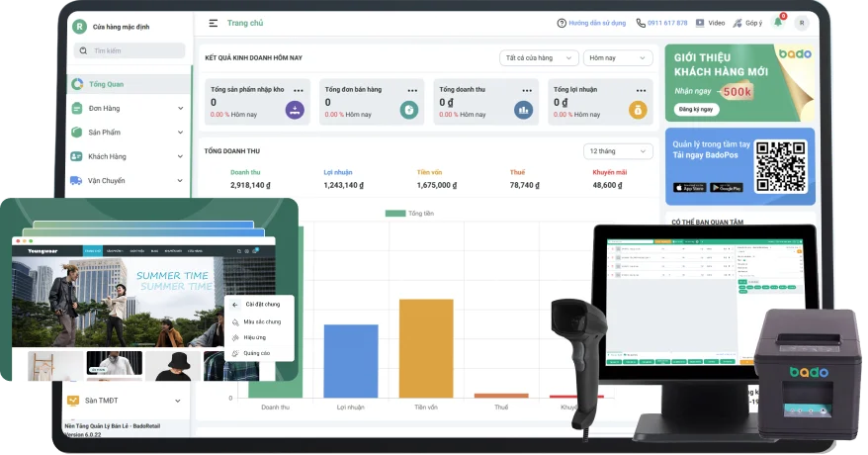Expand the Sàn TMĐT chevron
The width and height of the screenshot is (868, 455).
click(x=178, y=401)
